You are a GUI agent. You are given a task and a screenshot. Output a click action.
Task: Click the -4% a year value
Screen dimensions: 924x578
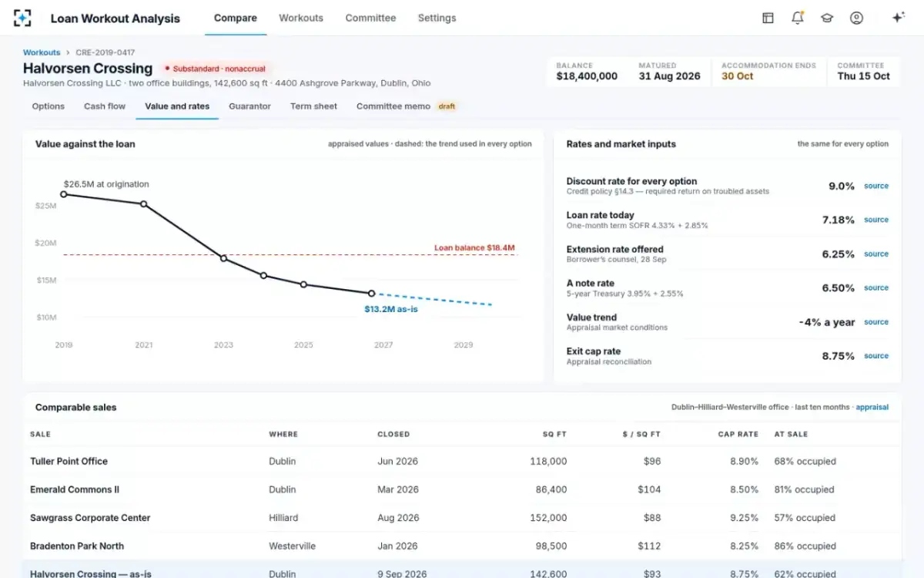tap(827, 322)
